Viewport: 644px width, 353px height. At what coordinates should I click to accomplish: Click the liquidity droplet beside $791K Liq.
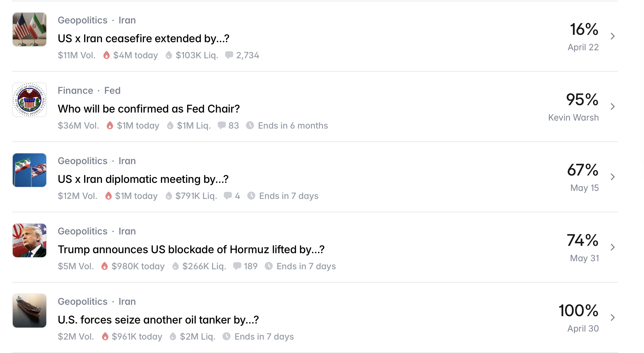pos(169,196)
